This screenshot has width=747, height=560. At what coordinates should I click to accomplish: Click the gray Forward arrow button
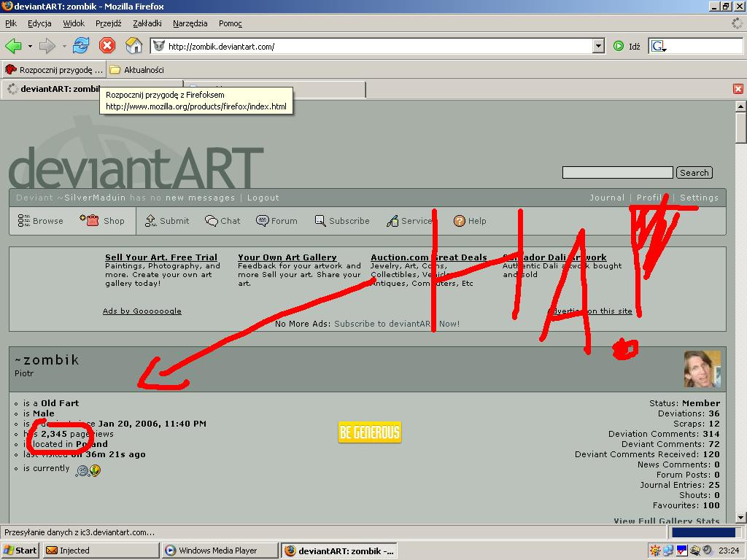coord(47,46)
